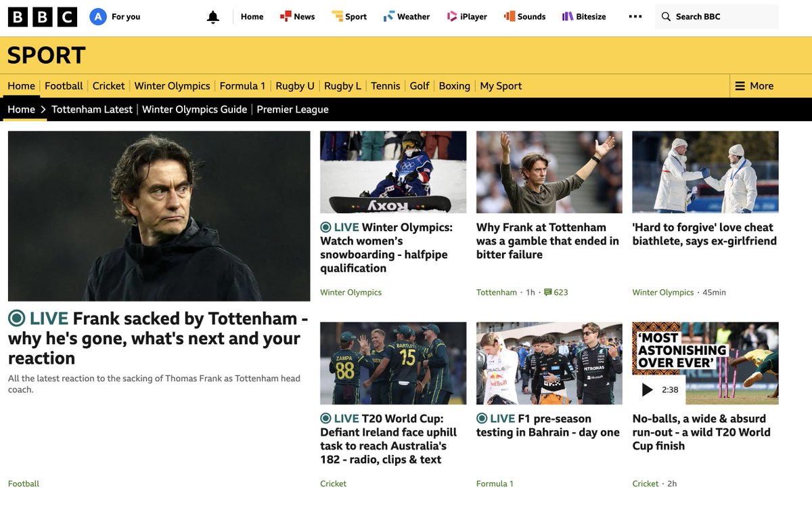Image resolution: width=812 pixels, height=510 pixels.
Task: Click Cricket tag under wild T20 finish
Action: (x=646, y=484)
